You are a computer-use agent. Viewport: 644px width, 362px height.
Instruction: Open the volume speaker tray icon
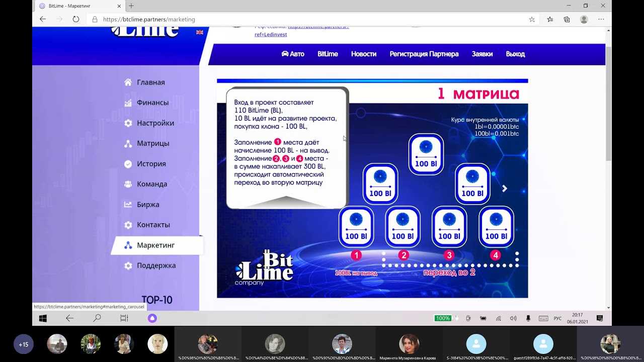pos(513,318)
